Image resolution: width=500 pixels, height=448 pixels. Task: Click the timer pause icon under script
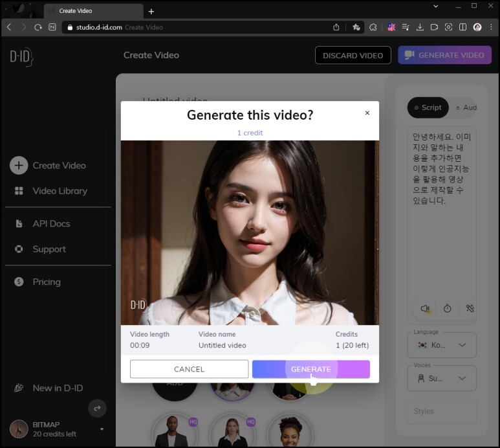point(448,309)
